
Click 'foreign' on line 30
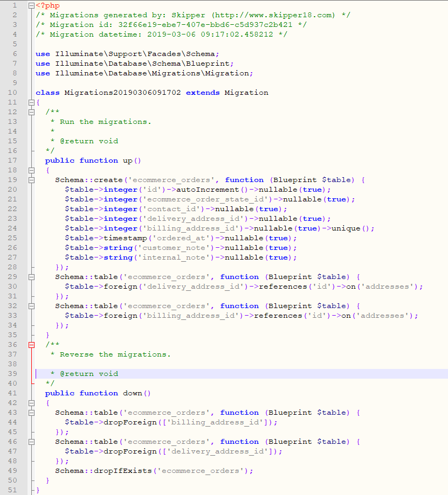pos(120,287)
